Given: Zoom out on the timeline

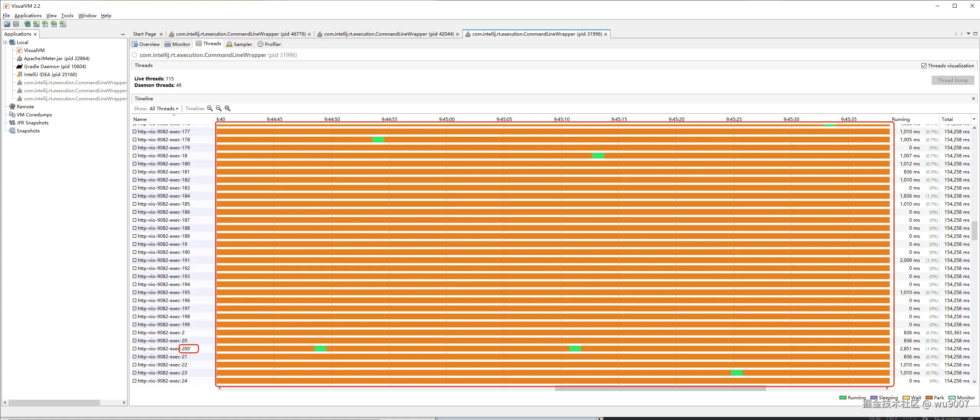Looking at the screenshot, I should click(x=219, y=108).
